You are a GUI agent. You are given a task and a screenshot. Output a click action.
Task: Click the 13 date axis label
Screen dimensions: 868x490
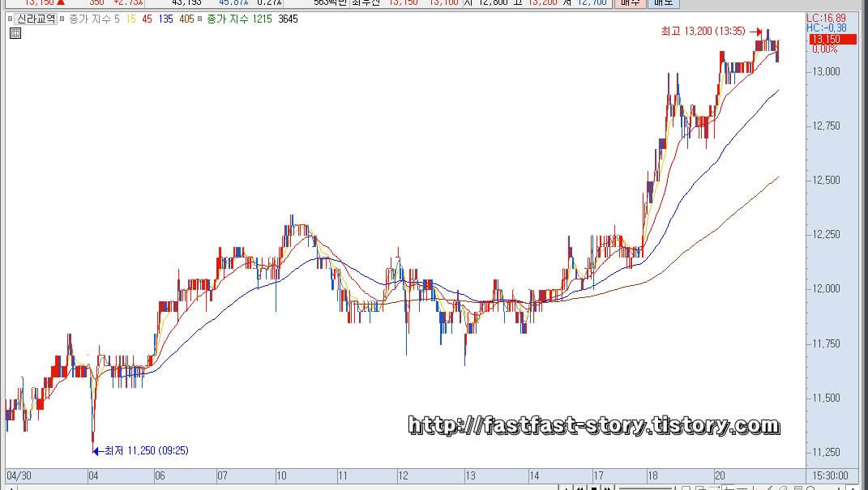470,475
